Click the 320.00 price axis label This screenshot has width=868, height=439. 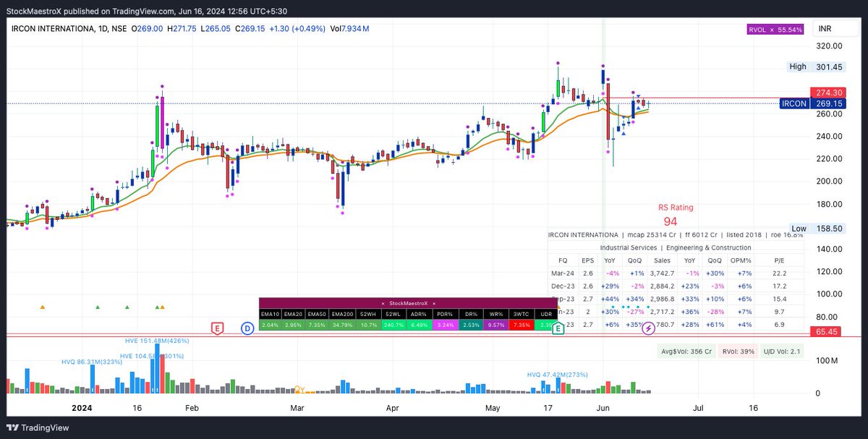click(x=830, y=46)
